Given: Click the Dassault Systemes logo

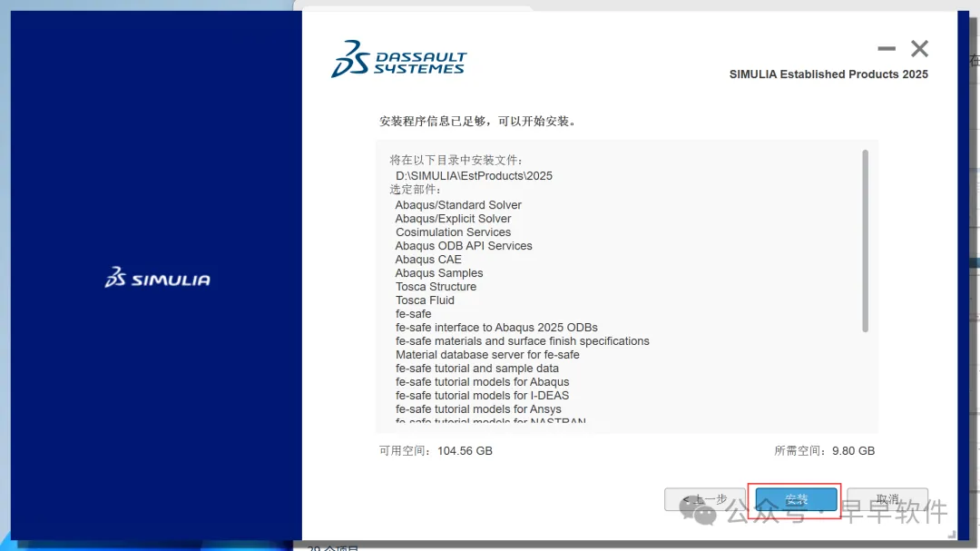Looking at the screenshot, I should 398,59.
